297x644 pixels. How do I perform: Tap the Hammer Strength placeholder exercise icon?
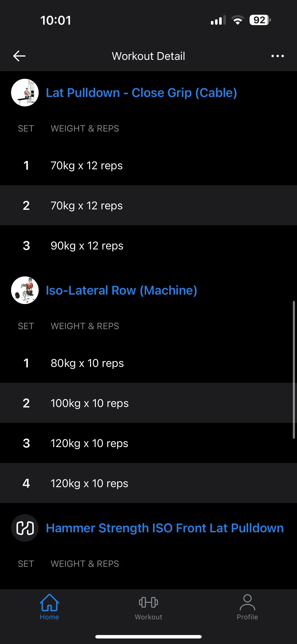point(25,528)
